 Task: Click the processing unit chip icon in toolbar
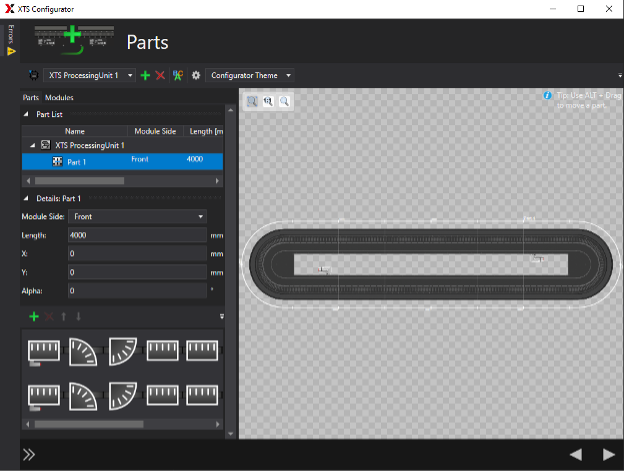point(34,75)
